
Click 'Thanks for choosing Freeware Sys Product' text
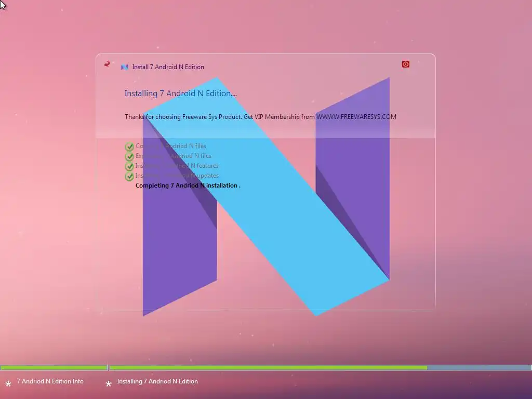(x=183, y=117)
